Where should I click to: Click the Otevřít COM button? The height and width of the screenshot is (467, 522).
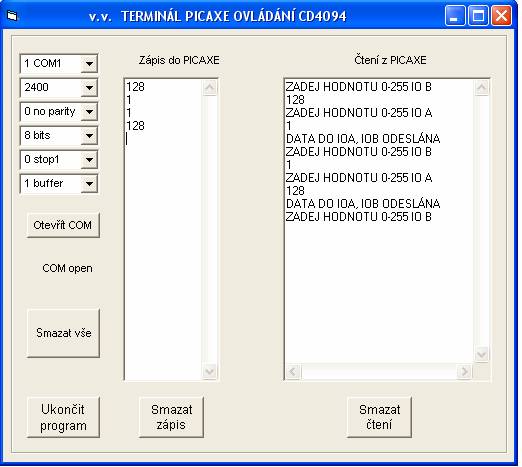(63, 225)
